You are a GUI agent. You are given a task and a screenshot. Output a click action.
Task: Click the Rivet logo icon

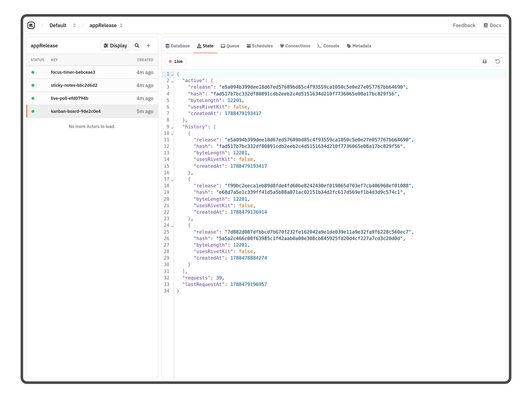[x=31, y=25]
